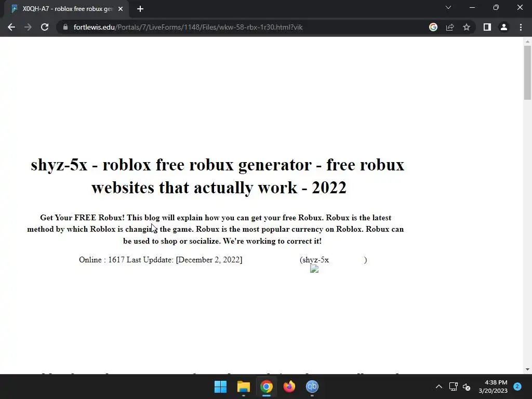The height and width of the screenshot is (399, 532).
Task: Click the muted volume tray icon
Action: 467,387
